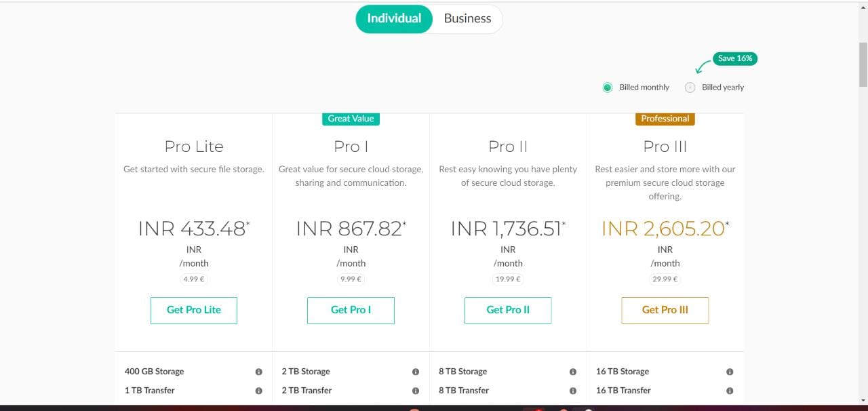Open info icon for 1 TB Transfer

[x=258, y=391]
